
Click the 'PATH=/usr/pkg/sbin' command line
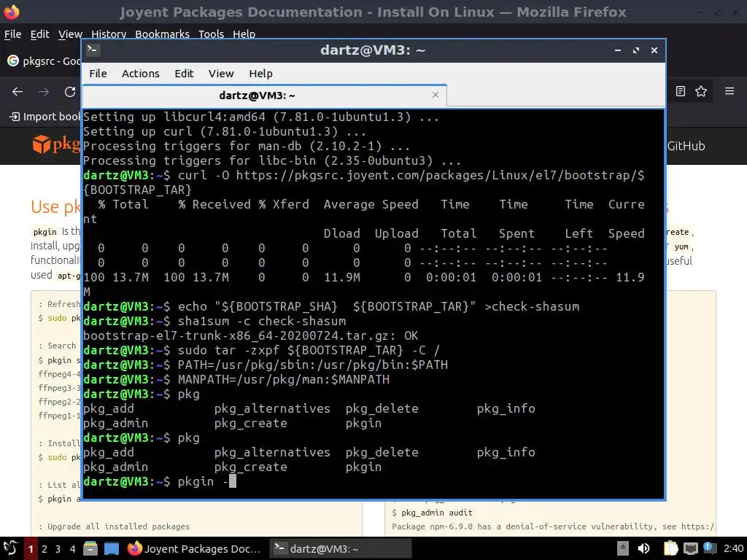[312, 365]
